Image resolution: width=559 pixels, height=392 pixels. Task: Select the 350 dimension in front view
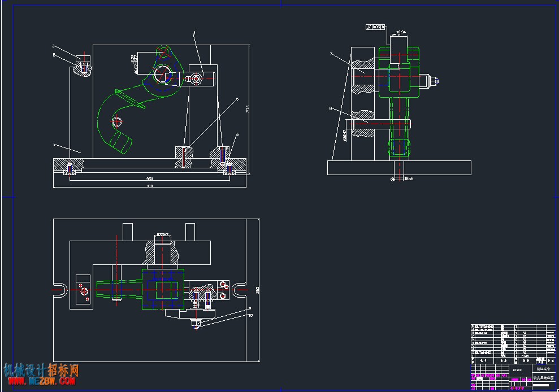(150, 179)
